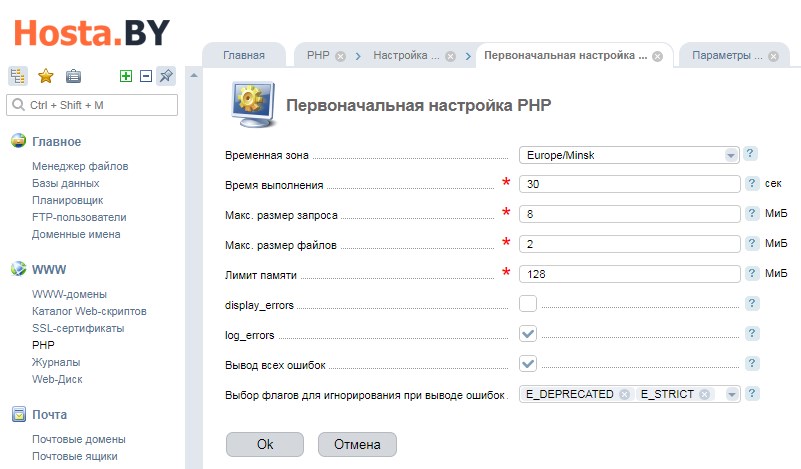Switch to the Главная tab
This screenshot has height=469, width=801.
click(x=244, y=55)
